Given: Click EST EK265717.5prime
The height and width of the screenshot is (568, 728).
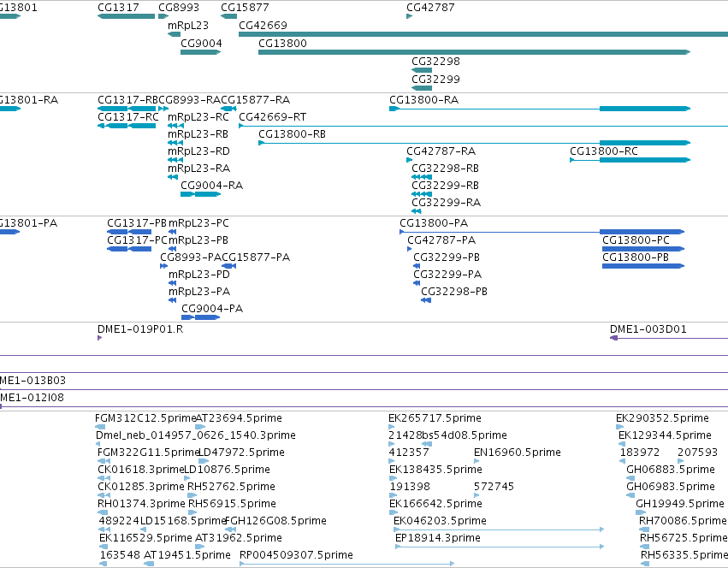Looking at the screenshot, I should [x=435, y=418].
